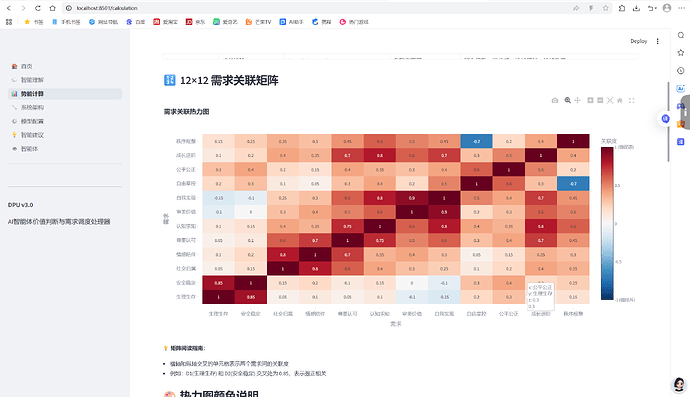Open the 智能建议 sidebar page
This screenshot has width=690, height=397.
coord(65,135)
